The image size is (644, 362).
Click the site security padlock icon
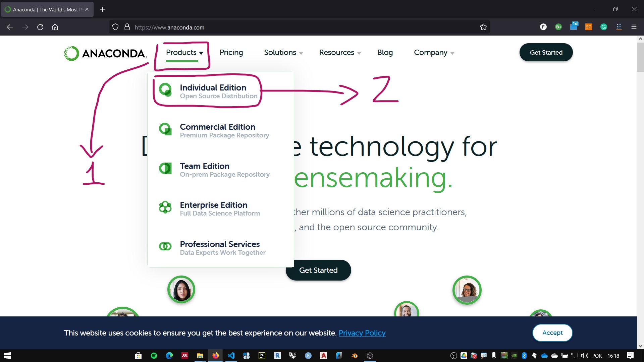click(127, 27)
